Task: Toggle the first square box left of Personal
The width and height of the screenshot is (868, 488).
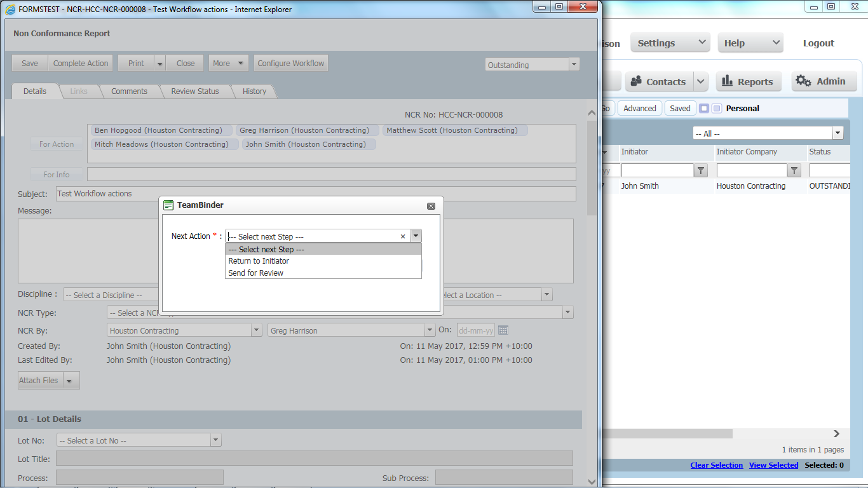Action: coord(704,109)
